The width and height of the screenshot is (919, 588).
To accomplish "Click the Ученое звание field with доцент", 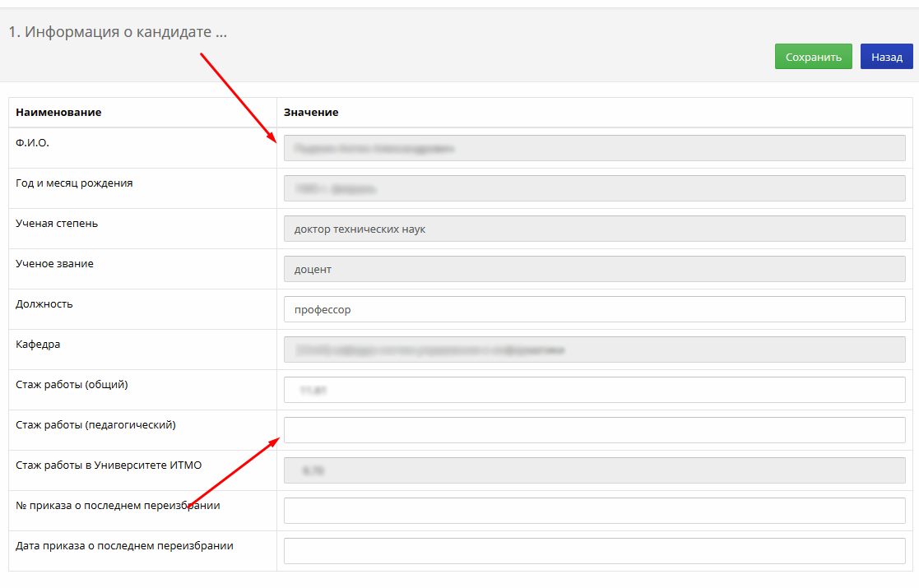I will [x=594, y=270].
